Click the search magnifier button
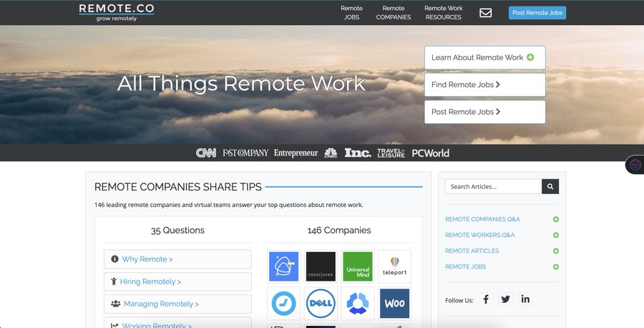The image size is (644, 328). pos(550,187)
